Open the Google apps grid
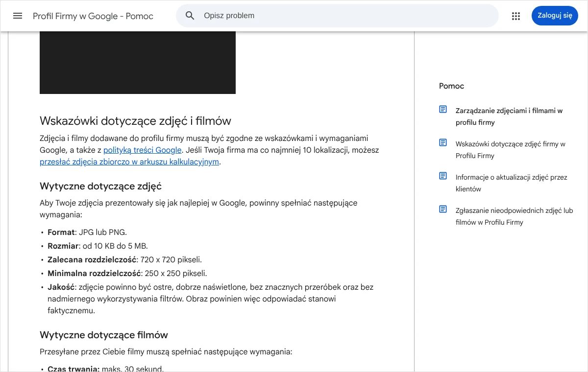The width and height of the screenshot is (588, 372). [x=515, y=16]
